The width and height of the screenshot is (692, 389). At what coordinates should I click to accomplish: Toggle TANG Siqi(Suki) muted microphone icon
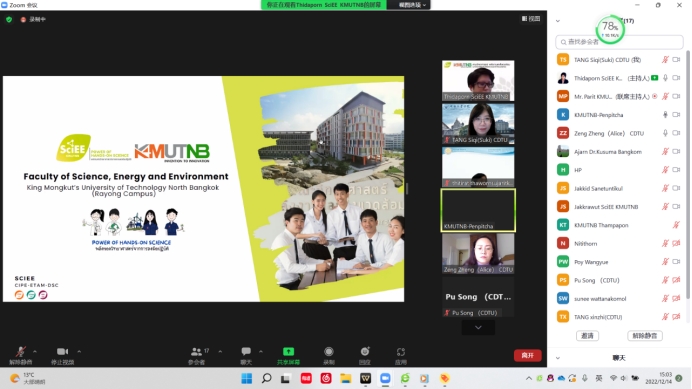tap(665, 60)
